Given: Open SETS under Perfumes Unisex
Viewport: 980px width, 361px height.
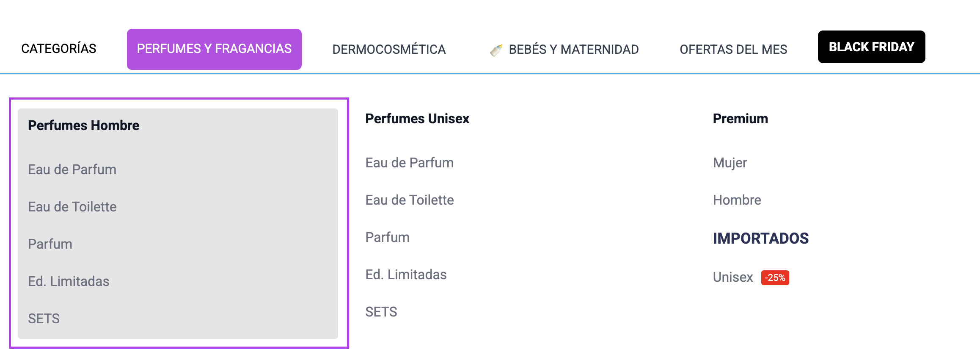Looking at the screenshot, I should [x=381, y=312].
